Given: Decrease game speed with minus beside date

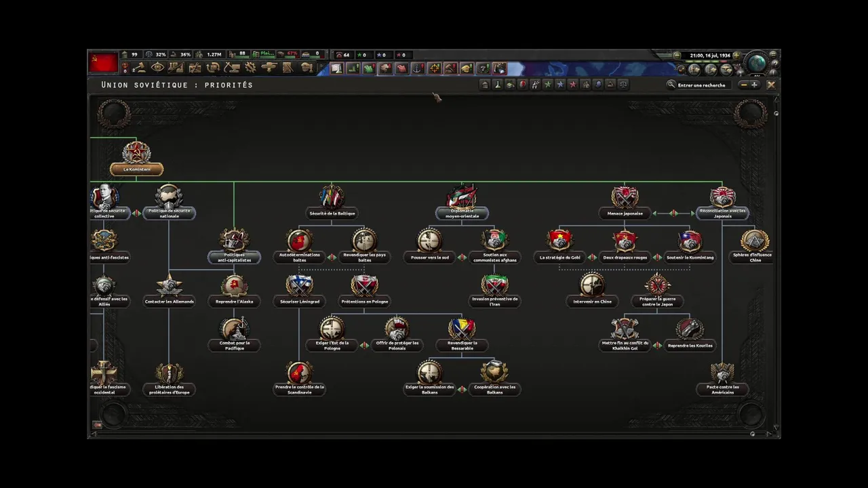Looking at the screenshot, I should [x=677, y=56].
